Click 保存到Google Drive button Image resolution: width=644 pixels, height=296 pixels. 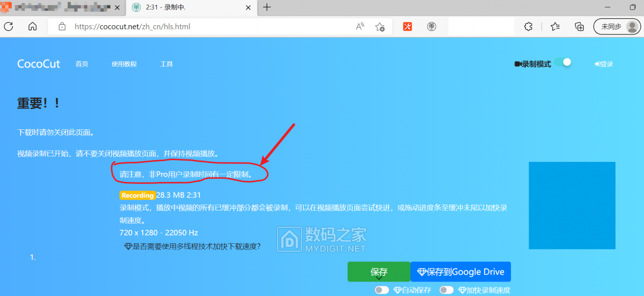[x=461, y=272]
